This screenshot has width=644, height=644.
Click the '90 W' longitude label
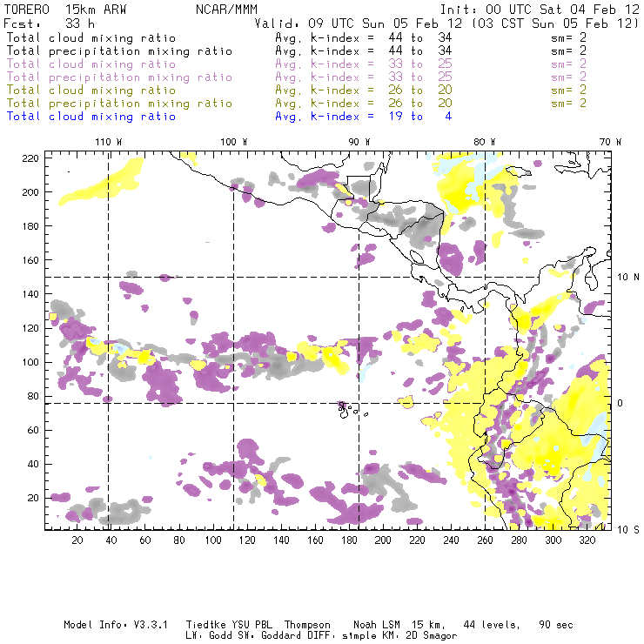tap(359, 142)
